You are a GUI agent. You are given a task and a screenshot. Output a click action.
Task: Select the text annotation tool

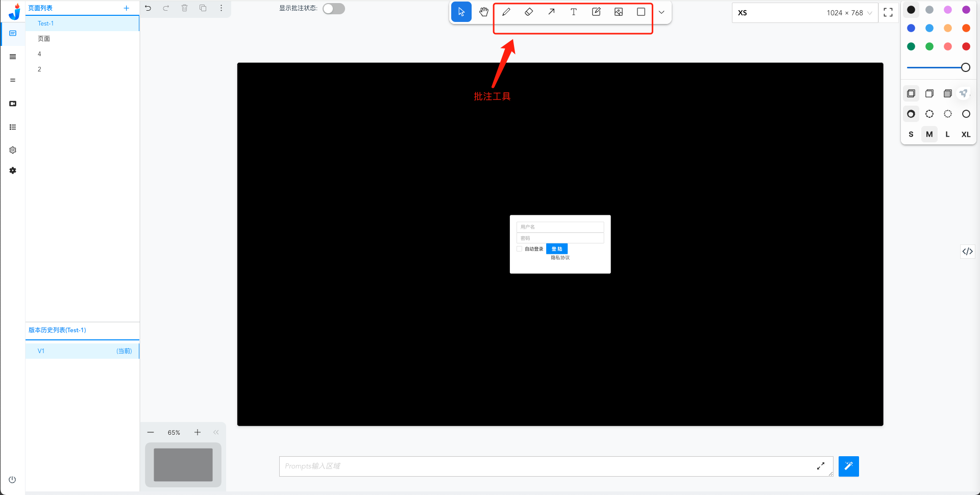pos(574,12)
